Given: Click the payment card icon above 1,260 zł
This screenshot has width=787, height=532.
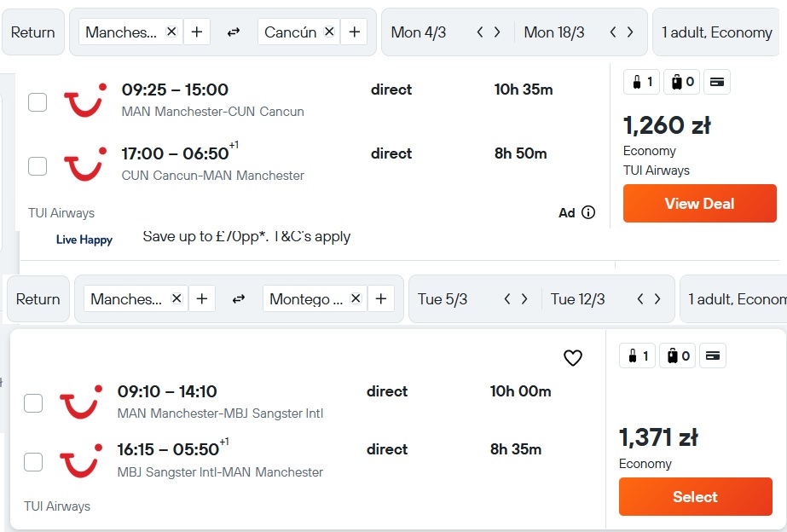Looking at the screenshot, I should pos(717,82).
